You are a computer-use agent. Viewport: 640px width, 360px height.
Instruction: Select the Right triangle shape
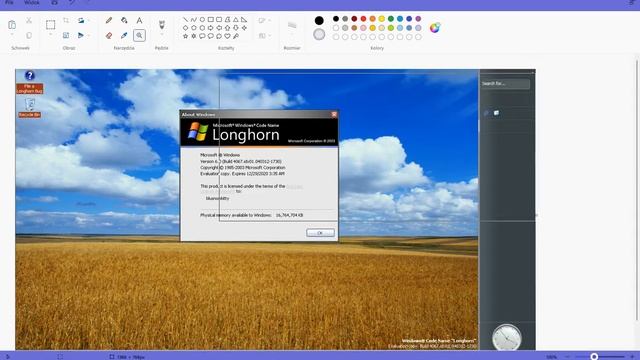pyautogui.click(x=244, y=19)
